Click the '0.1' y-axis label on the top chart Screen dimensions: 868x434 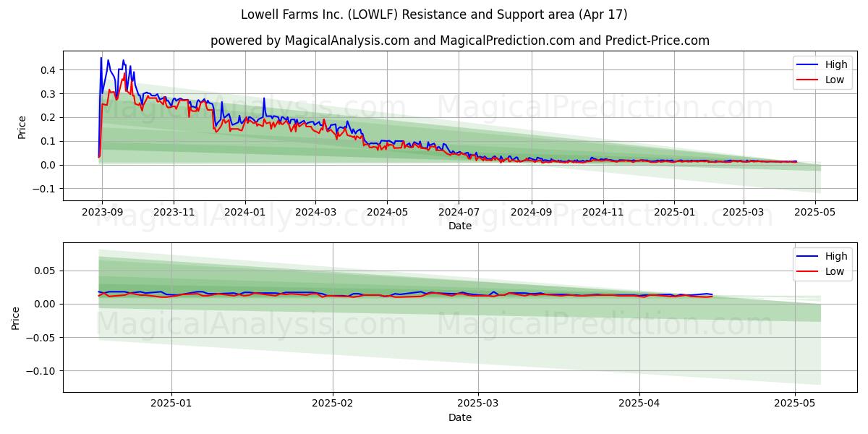(48, 141)
